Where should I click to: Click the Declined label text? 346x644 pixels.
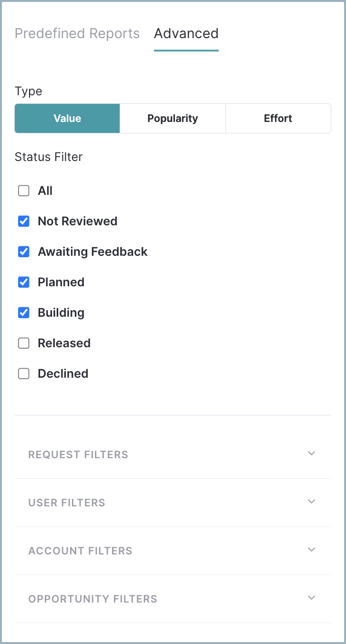pyautogui.click(x=63, y=374)
